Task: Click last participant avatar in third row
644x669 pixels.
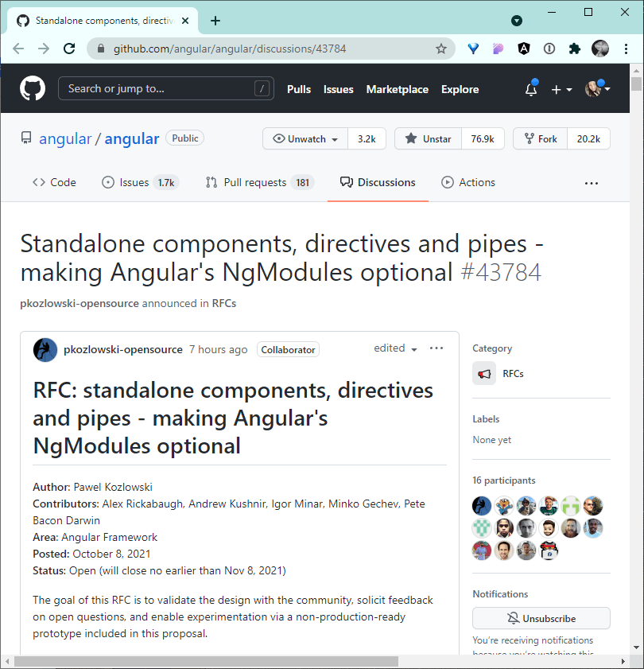Action: [549, 550]
